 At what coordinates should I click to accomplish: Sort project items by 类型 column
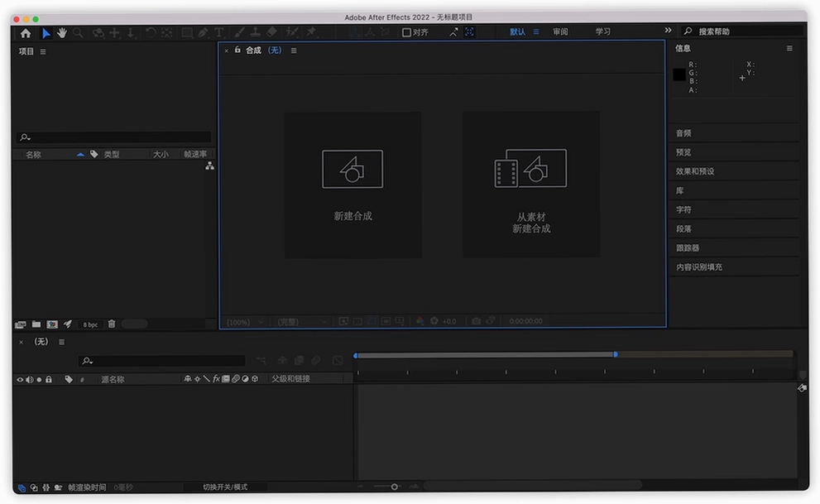pyautogui.click(x=112, y=155)
